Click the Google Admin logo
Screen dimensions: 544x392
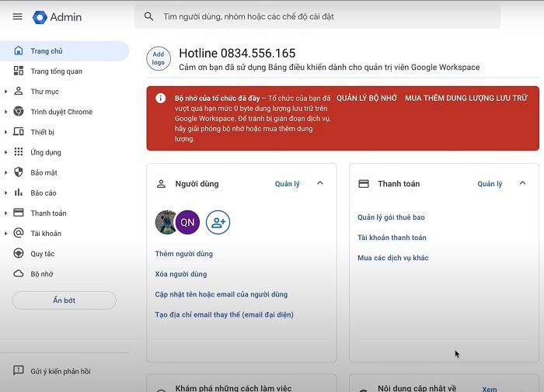(58, 17)
